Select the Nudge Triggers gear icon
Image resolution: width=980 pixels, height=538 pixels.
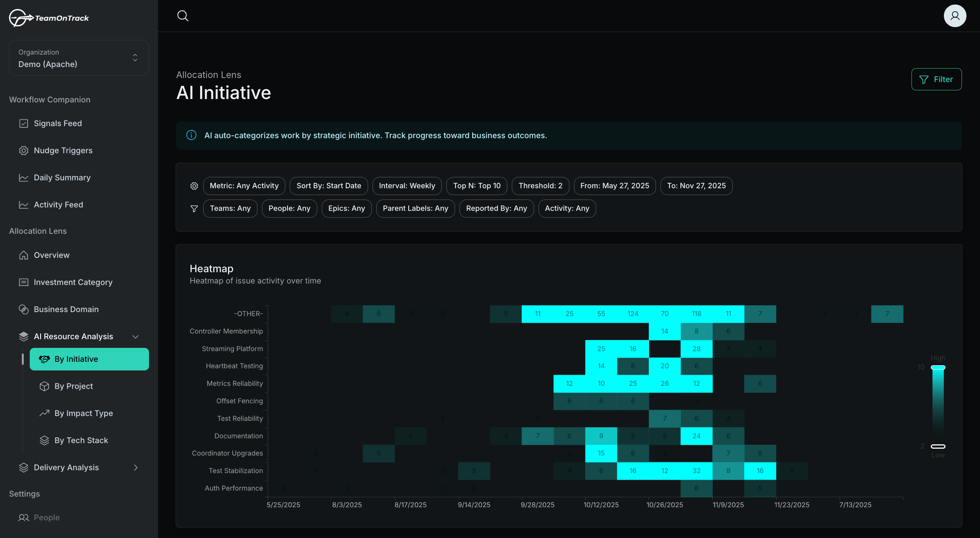pos(24,150)
